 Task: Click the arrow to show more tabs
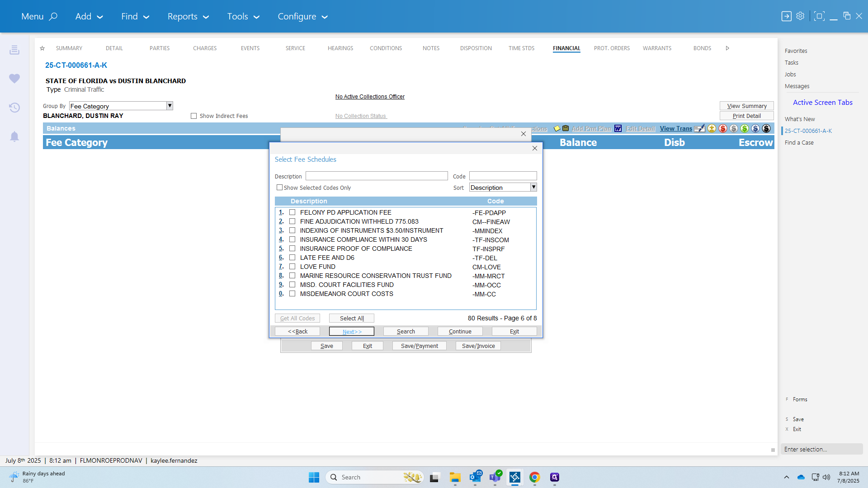[x=727, y=48]
